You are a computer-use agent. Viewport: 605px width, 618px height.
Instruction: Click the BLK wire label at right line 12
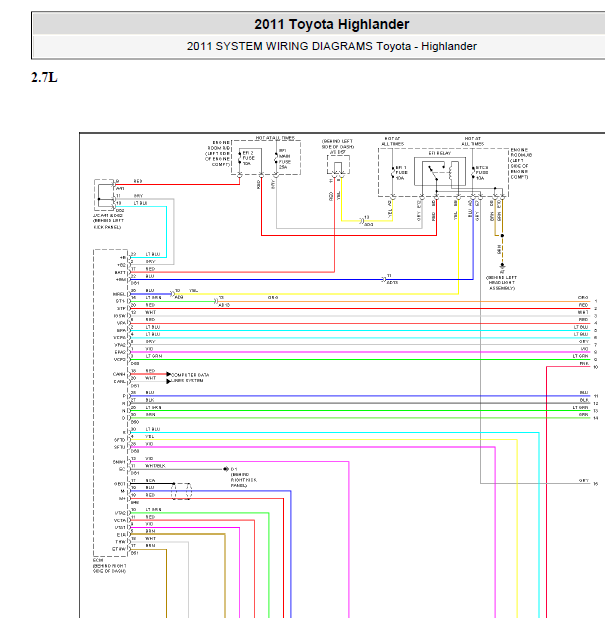(584, 400)
